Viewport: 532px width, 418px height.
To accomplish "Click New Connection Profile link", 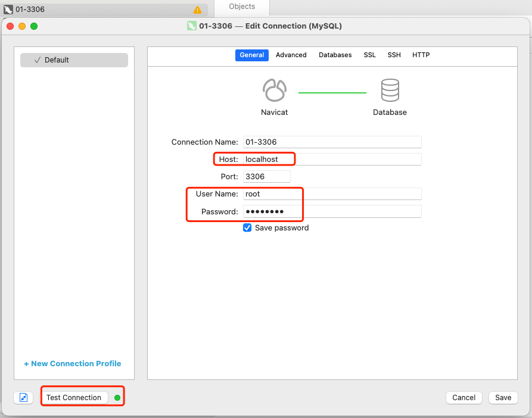I will coord(73,363).
